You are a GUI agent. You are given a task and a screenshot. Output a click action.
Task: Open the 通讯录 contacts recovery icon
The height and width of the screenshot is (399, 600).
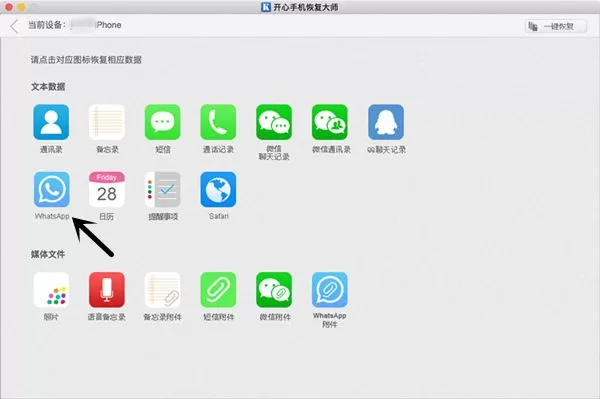[51, 122]
